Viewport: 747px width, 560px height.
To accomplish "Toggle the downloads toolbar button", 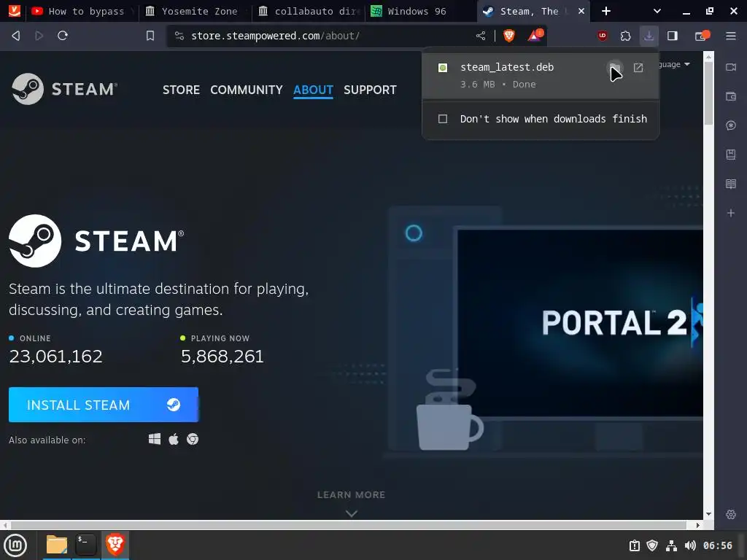I will tap(649, 36).
